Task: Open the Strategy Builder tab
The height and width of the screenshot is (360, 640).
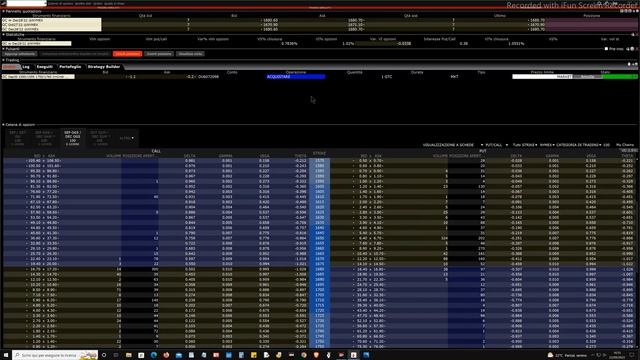Action: click(104, 67)
